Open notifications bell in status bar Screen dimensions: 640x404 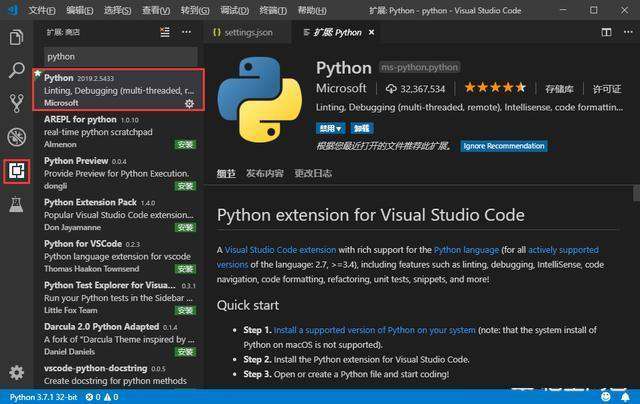pos(625,397)
